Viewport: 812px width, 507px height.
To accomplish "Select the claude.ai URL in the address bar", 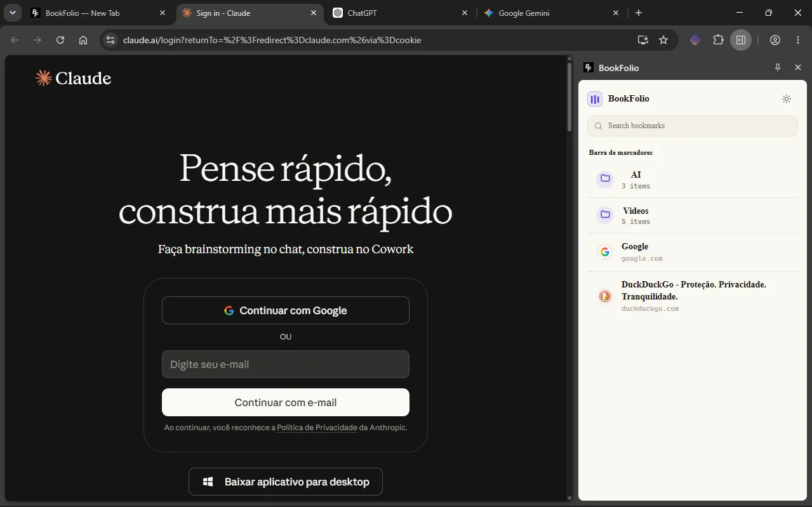I will [272, 40].
